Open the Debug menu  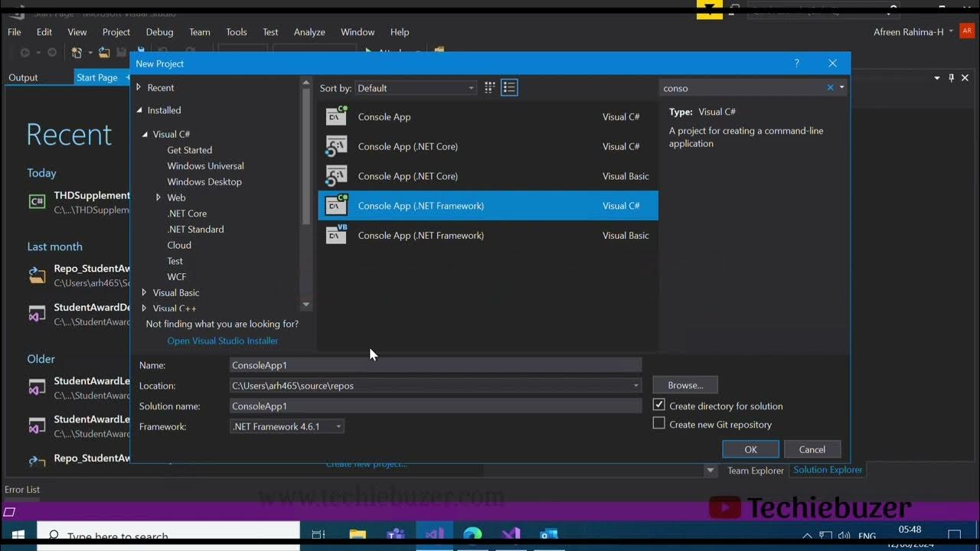click(x=159, y=32)
